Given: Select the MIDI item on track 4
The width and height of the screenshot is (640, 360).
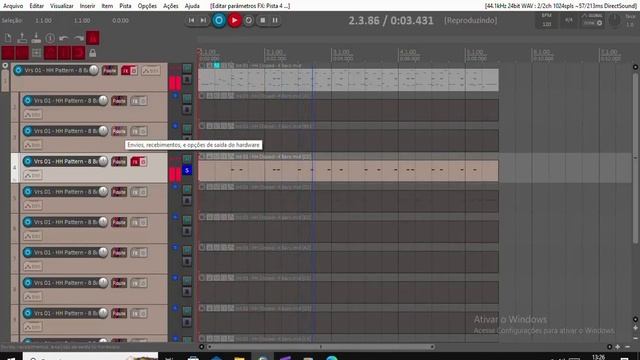Looking at the screenshot, I should [x=348, y=171].
